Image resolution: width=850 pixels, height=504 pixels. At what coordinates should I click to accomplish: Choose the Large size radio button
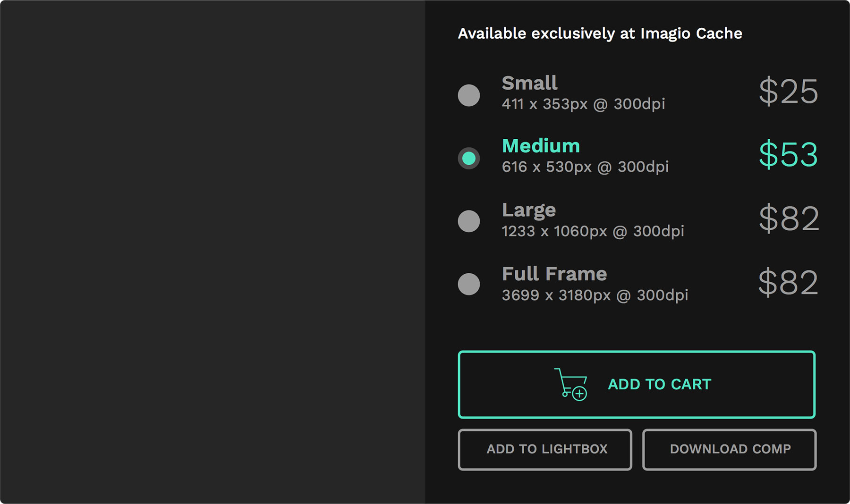tap(469, 221)
